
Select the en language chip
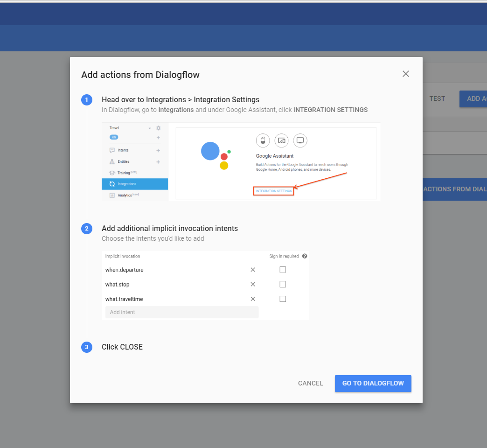pos(114,137)
